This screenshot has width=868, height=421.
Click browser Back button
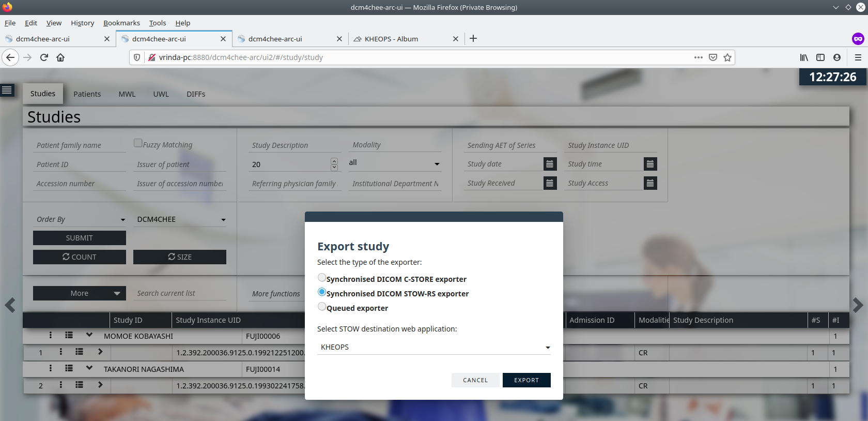click(x=10, y=57)
